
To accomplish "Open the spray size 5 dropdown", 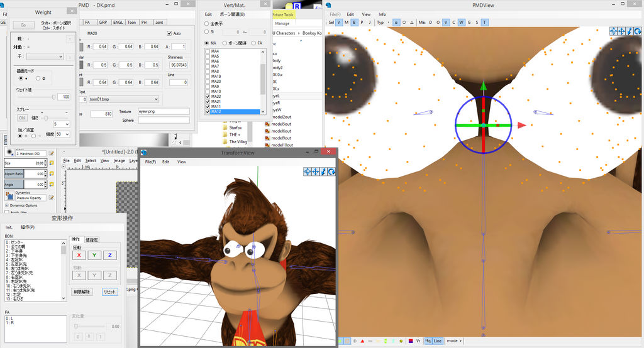I will (x=61, y=124).
